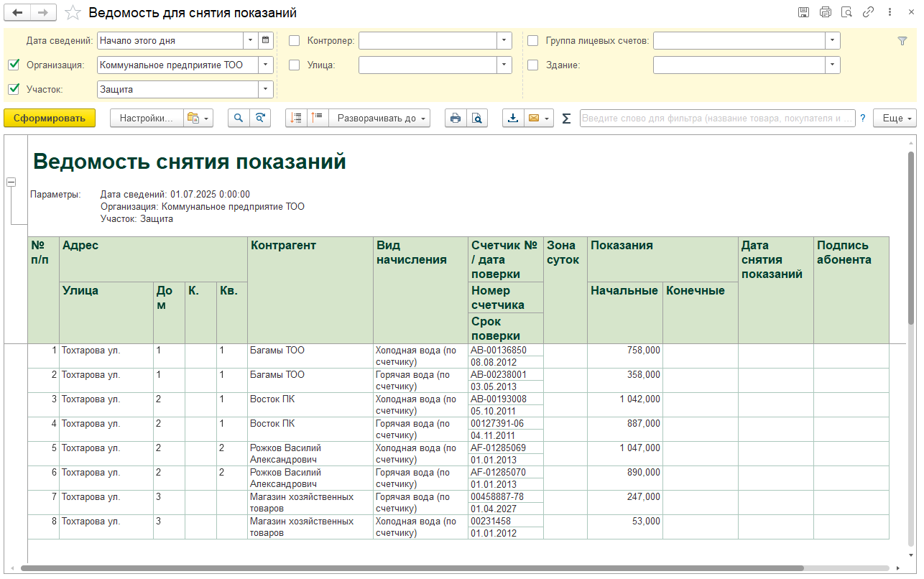Screen dimensions: 924x579
Task: Open the Организация dropdown arrow
Action: click(266, 65)
